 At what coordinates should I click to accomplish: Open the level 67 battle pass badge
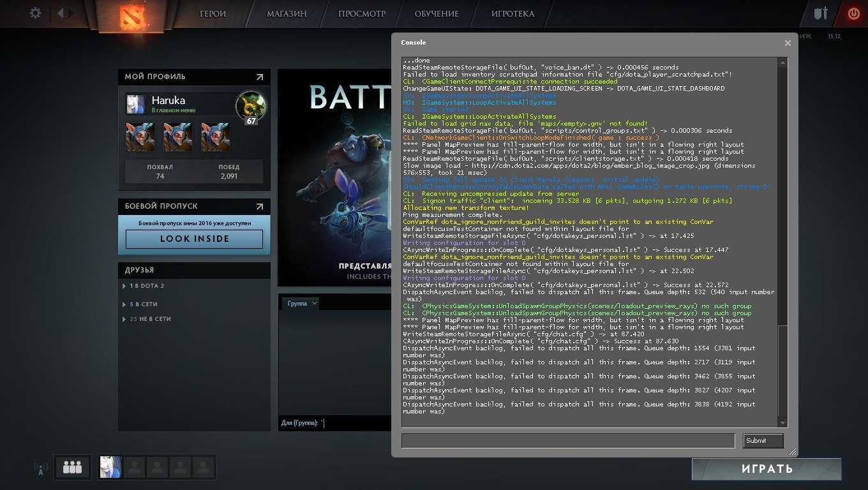251,107
